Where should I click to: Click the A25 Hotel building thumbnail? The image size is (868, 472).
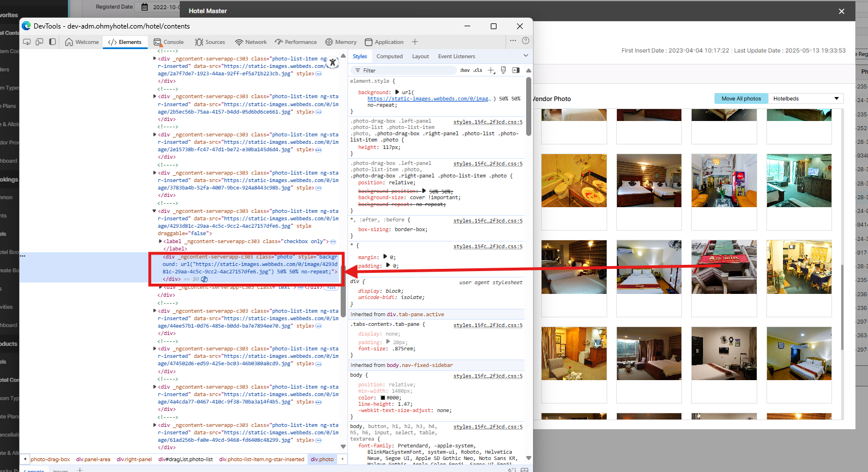(x=724, y=267)
